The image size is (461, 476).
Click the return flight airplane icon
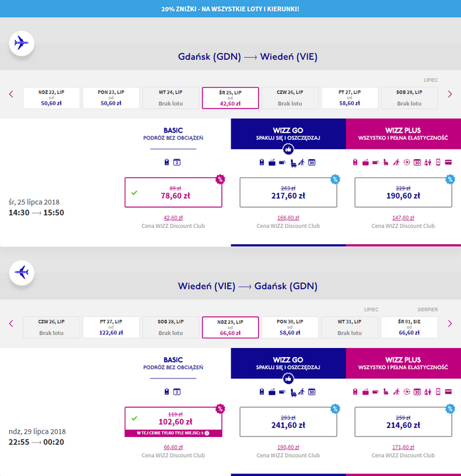(21, 273)
